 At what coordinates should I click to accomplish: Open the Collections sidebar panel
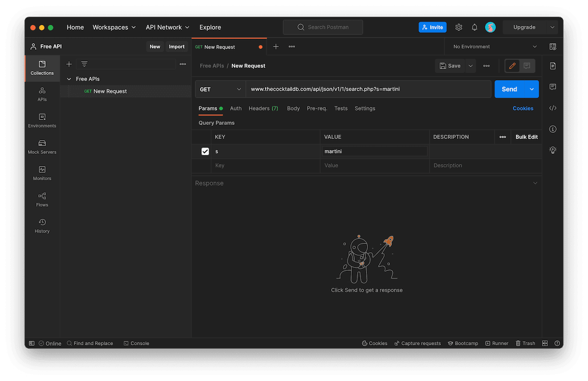pyautogui.click(x=42, y=68)
